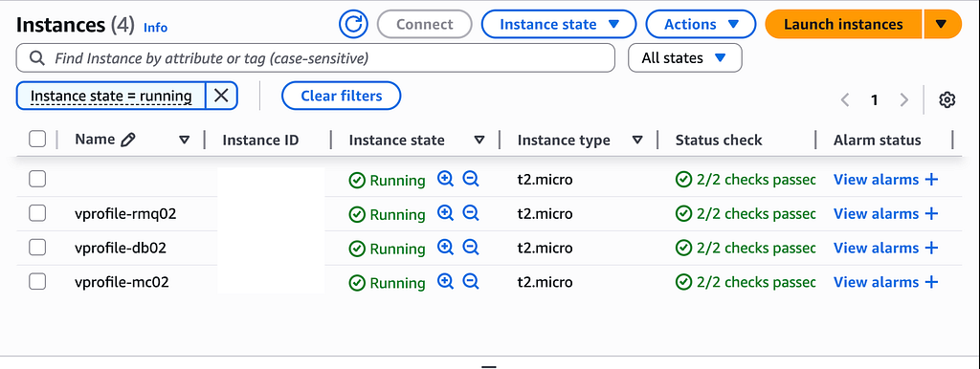This screenshot has width=980, height=369.
Task: Sort by Instance state column arrow
Action: pyautogui.click(x=479, y=141)
